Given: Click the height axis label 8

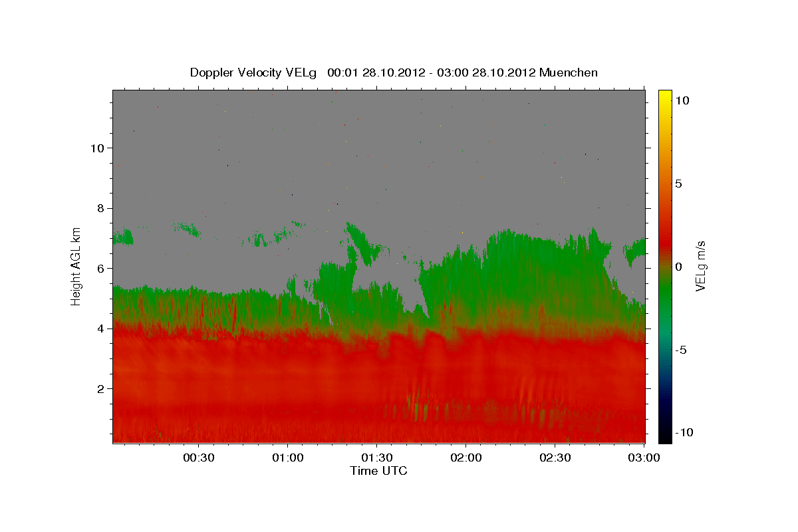Looking at the screenshot, I should click(x=100, y=208).
